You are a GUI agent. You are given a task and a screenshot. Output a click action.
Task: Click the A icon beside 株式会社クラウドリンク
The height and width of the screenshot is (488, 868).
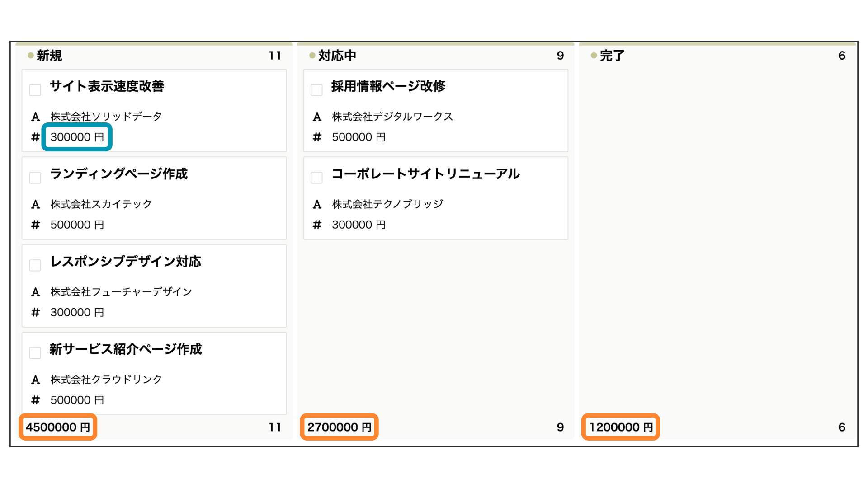coord(36,380)
